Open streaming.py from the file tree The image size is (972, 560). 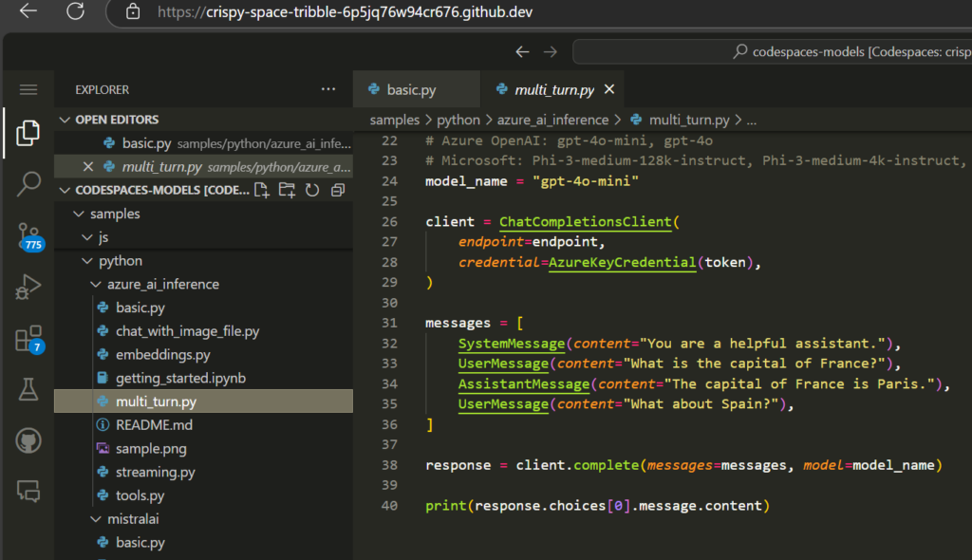155,472
